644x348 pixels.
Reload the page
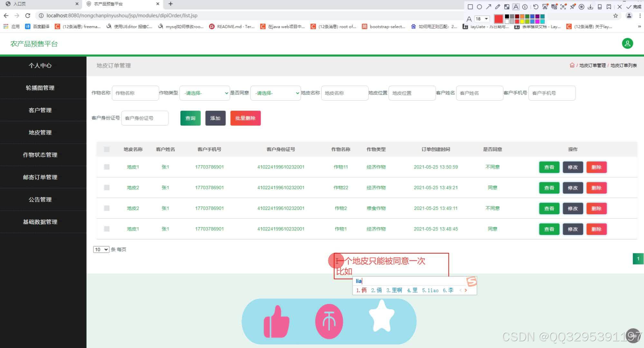click(x=28, y=15)
